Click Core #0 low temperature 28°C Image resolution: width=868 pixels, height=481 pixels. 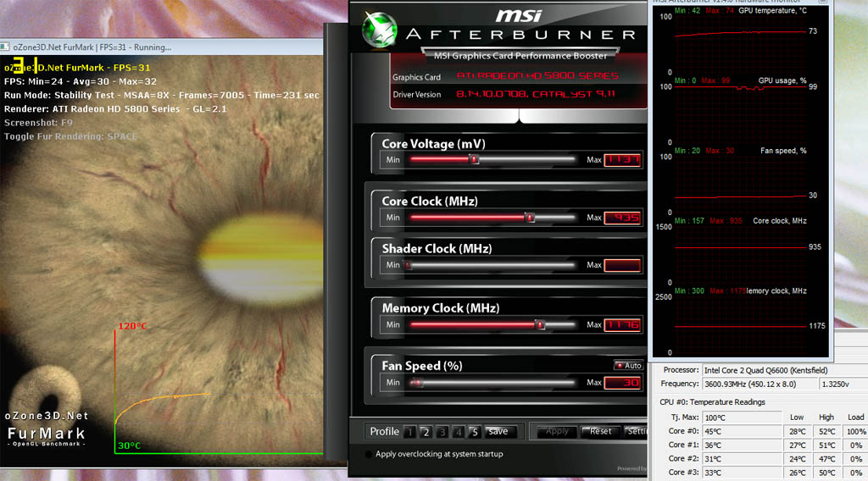[x=797, y=431]
